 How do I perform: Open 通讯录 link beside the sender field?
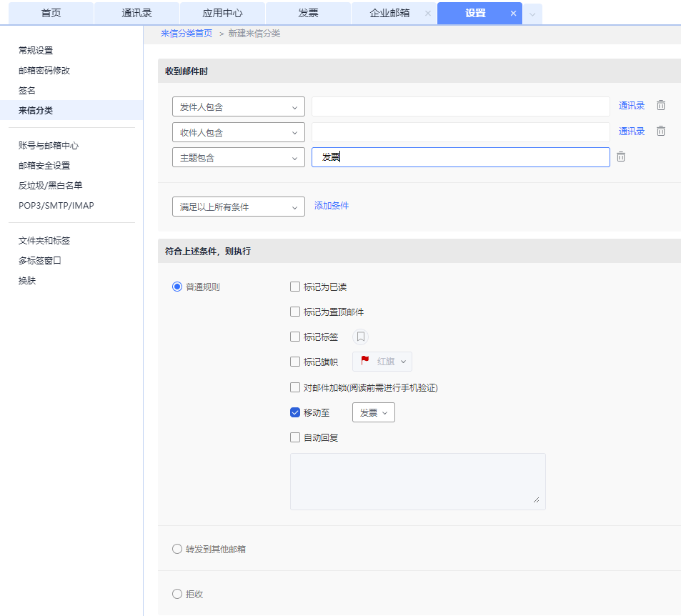point(631,105)
